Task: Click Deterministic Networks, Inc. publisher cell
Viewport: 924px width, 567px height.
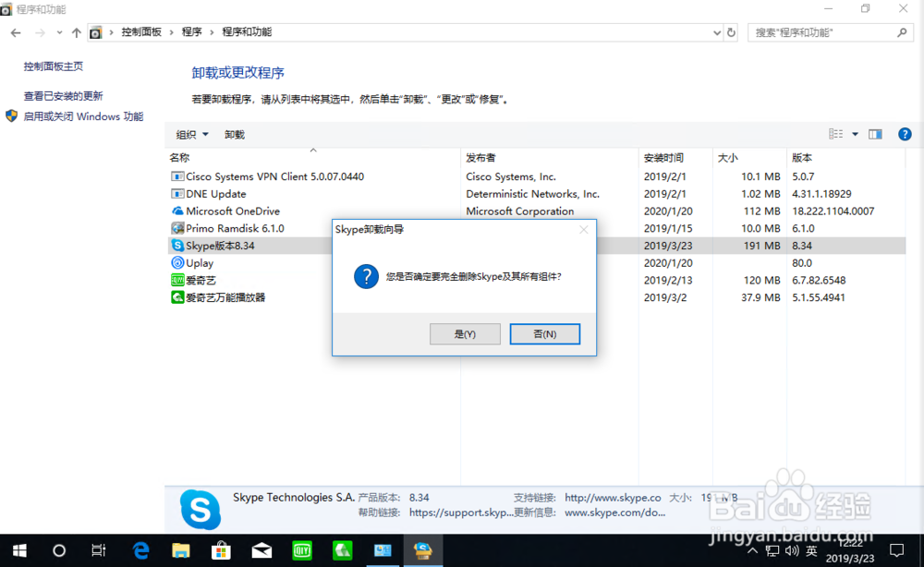Action: [533, 194]
